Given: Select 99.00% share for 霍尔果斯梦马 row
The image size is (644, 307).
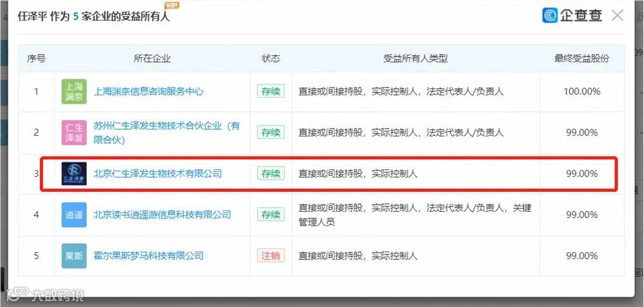Looking at the screenshot, I should (x=582, y=256).
